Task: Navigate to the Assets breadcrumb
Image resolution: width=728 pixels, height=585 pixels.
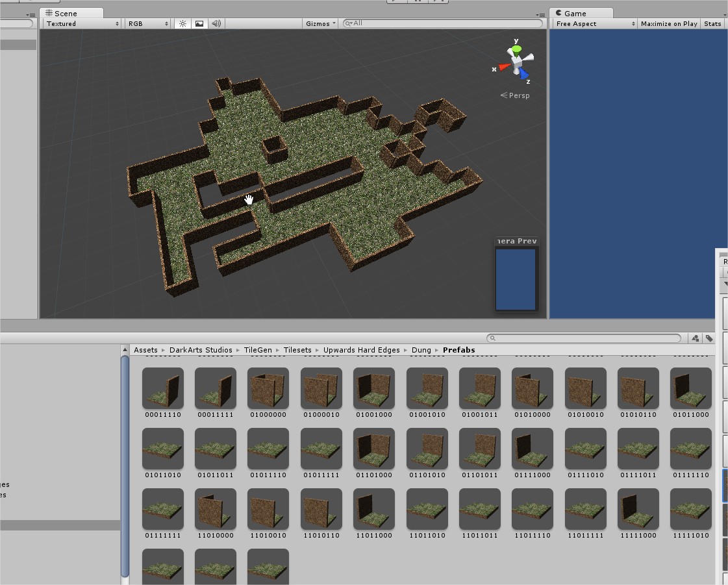Action: (x=145, y=350)
